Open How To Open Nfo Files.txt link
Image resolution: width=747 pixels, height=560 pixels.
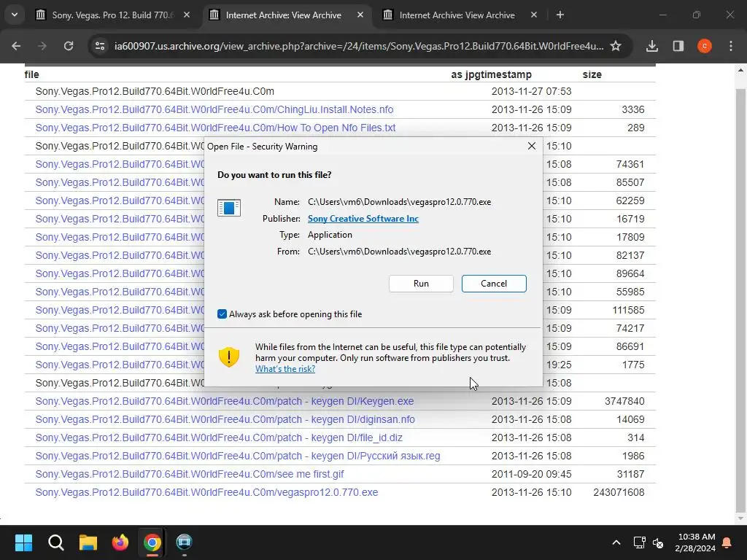click(x=215, y=128)
